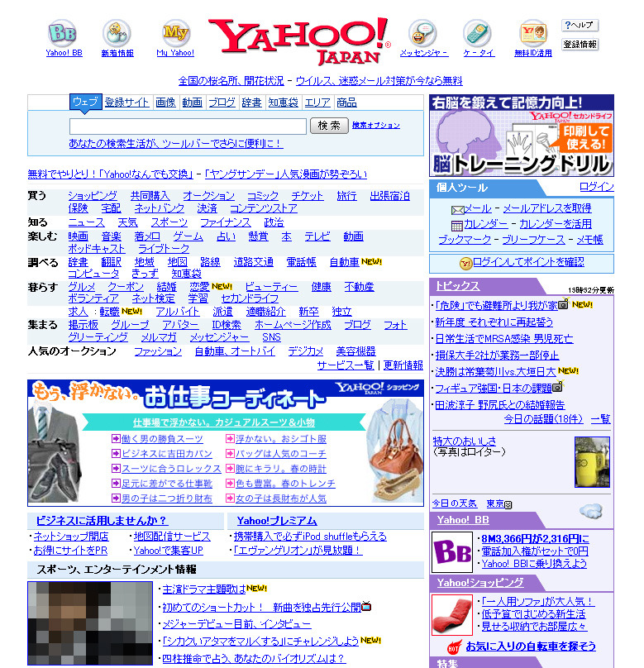Open 今日の話題(18件) link
This screenshot has height=668, width=644.
tap(543, 419)
